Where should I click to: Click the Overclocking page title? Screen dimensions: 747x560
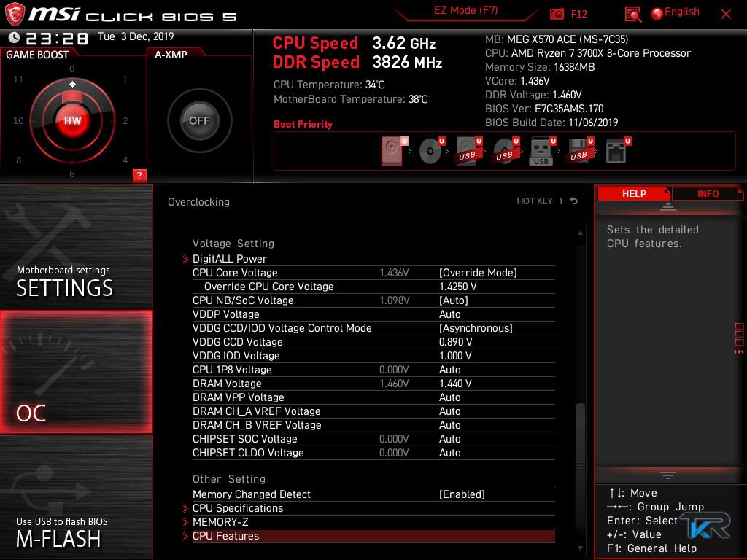pyautogui.click(x=198, y=202)
